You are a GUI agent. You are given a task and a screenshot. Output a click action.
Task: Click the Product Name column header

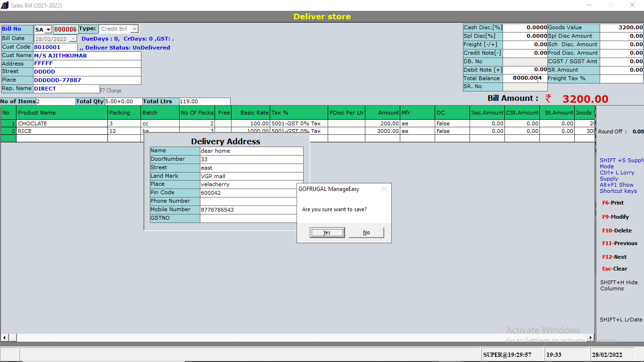(62, 113)
